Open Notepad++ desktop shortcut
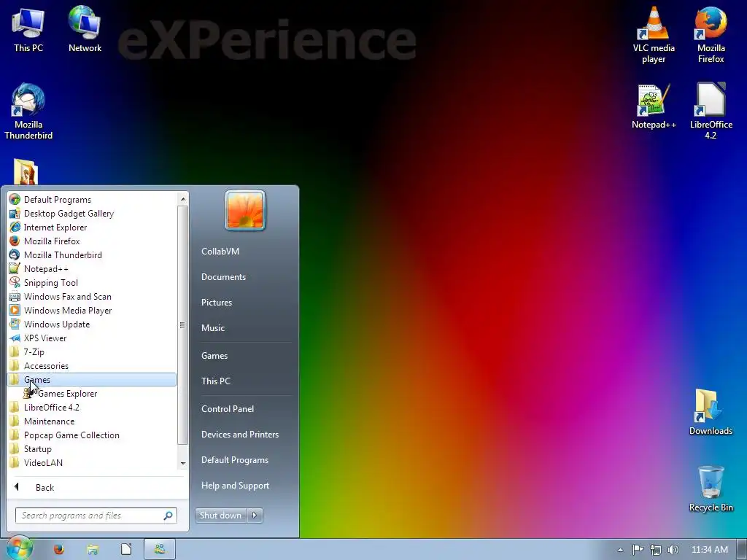The height and width of the screenshot is (560, 747). pos(654,106)
